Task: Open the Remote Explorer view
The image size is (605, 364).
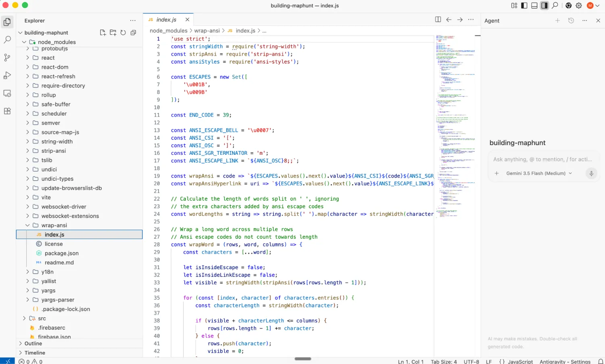Action: (7, 93)
